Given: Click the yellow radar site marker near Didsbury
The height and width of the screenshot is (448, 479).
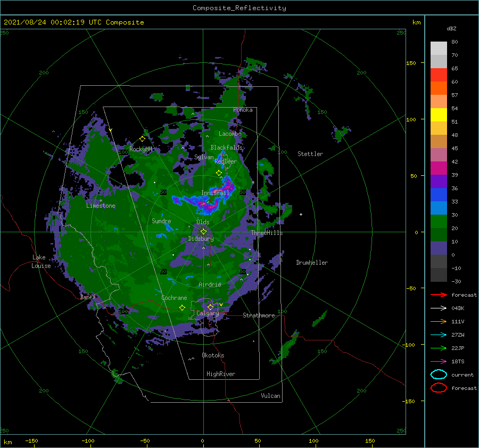Looking at the screenshot, I should tap(203, 232).
